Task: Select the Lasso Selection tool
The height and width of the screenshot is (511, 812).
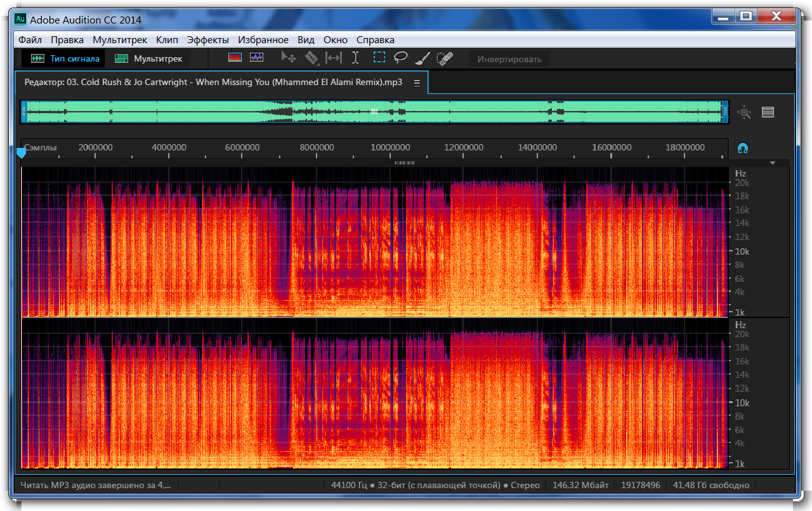Action: 400,58
